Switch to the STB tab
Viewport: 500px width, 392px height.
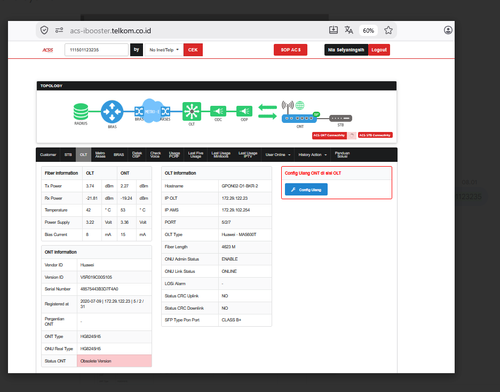tap(68, 155)
